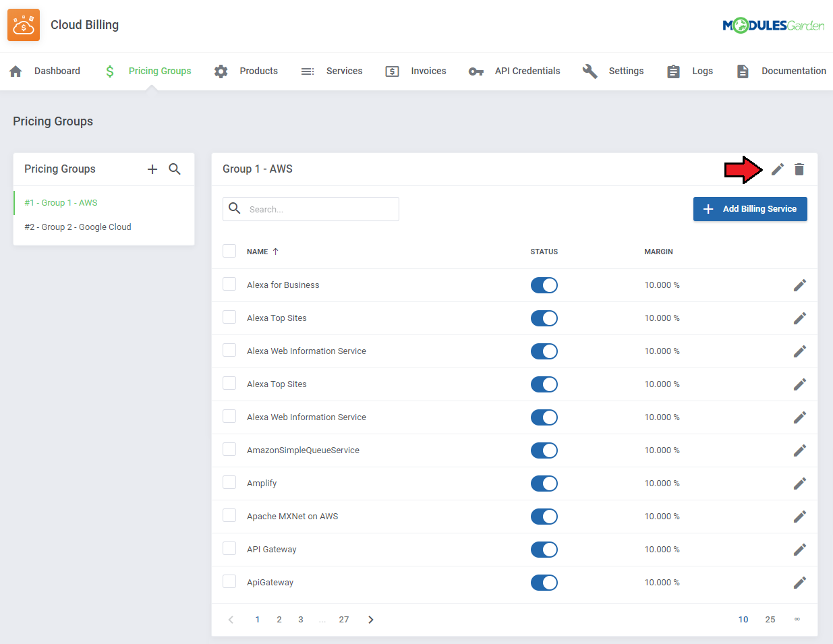Check the select-all checkbox in header

(x=229, y=251)
